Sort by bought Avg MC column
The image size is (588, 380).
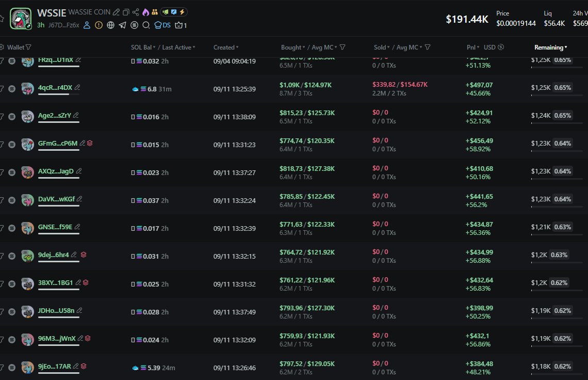324,47
